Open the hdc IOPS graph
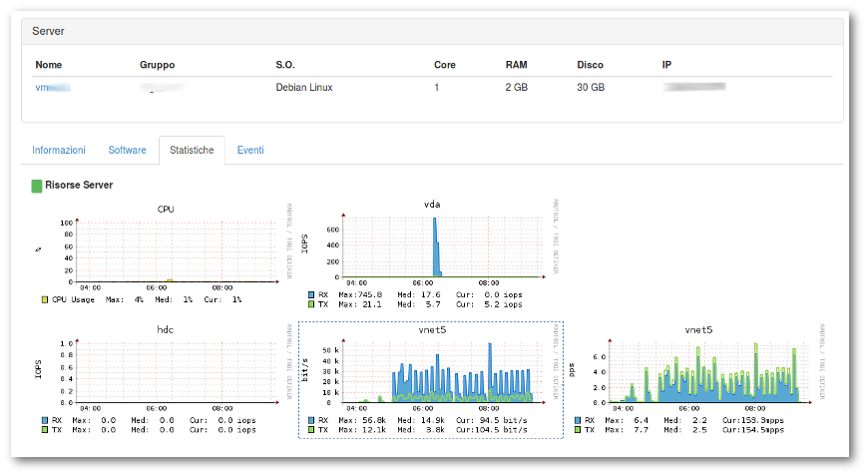This screenshot has width=868, height=476. point(164,379)
